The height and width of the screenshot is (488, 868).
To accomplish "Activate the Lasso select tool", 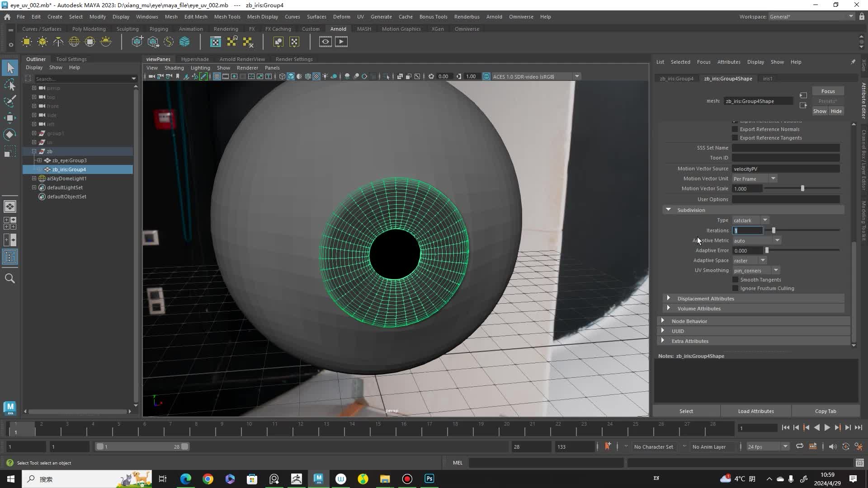I will tap(10, 85).
